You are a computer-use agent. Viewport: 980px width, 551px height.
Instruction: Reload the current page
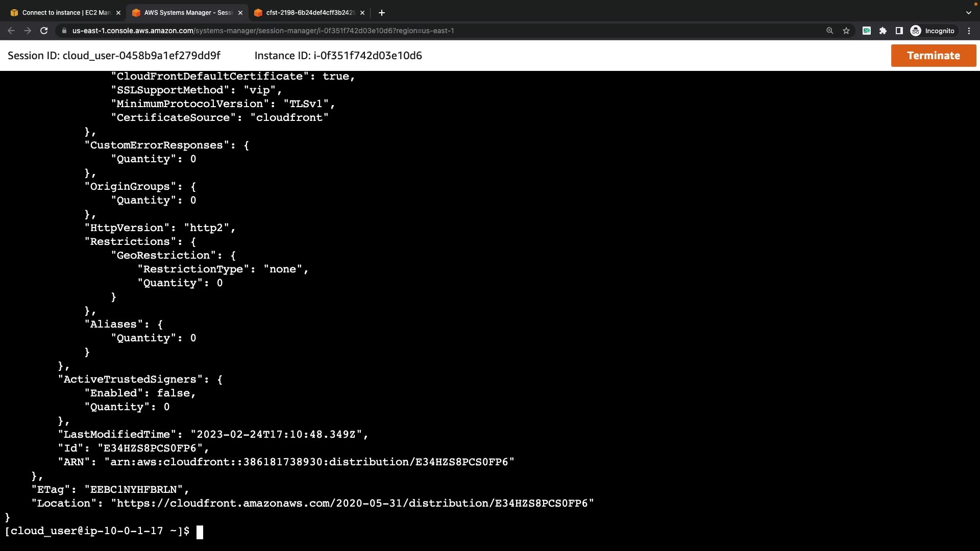click(x=44, y=31)
